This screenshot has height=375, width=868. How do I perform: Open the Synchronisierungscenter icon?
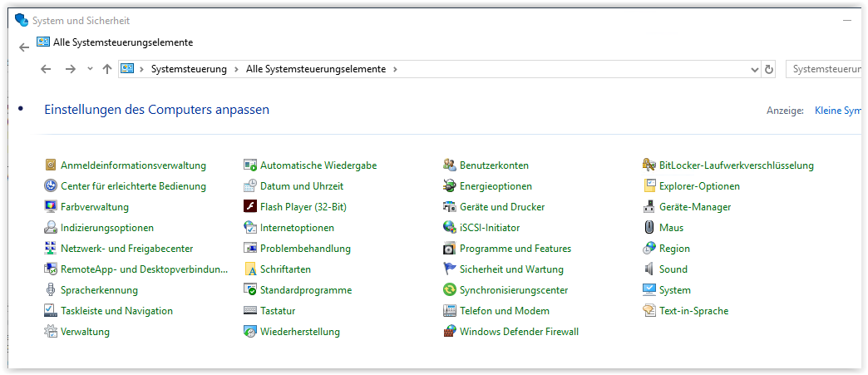(x=450, y=290)
